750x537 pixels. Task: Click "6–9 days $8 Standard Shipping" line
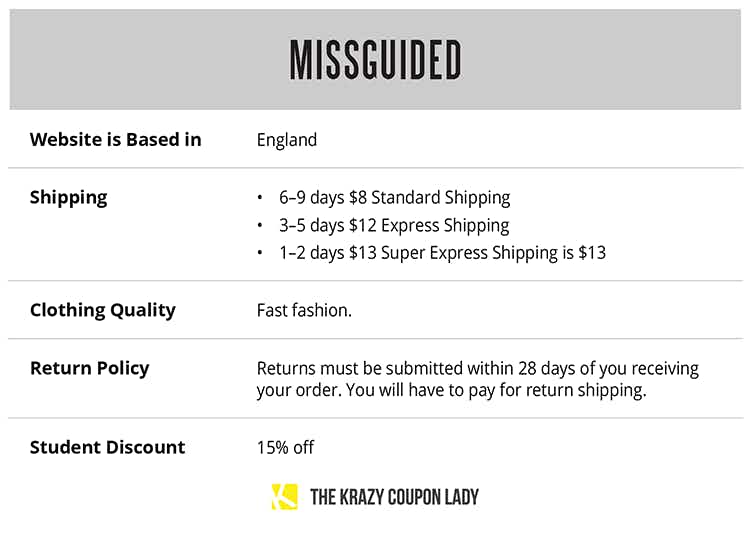(x=394, y=198)
